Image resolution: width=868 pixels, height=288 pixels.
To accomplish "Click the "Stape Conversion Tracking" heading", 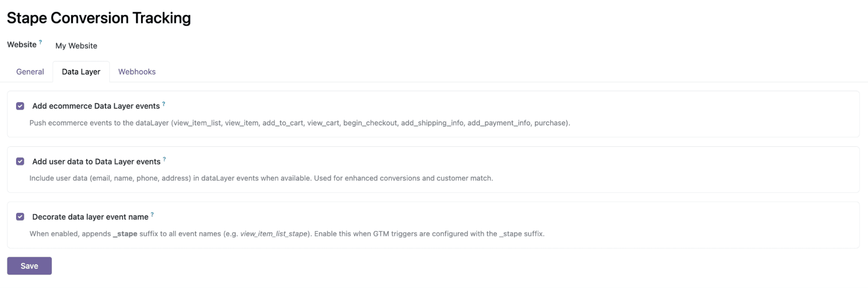I will [x=99, y=18].
